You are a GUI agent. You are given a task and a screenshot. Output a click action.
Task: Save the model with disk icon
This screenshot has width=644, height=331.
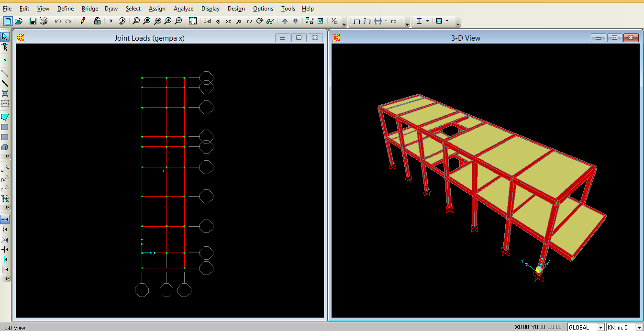pos(33,21)
